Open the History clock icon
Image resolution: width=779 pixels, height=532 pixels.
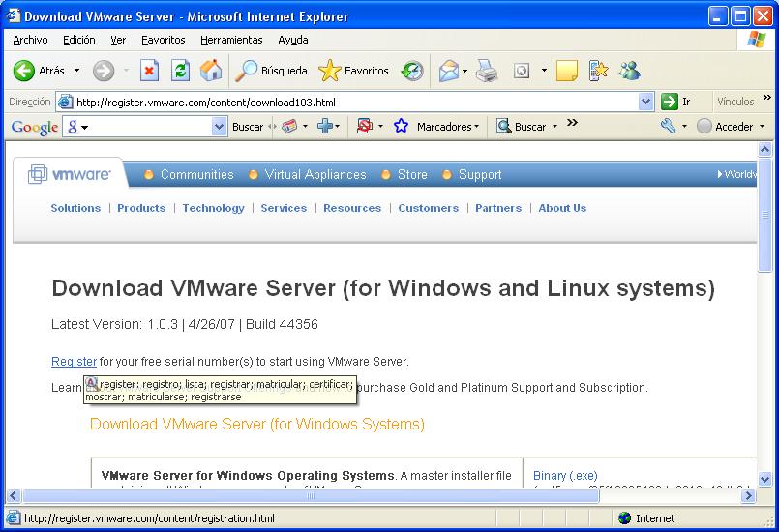(412, 71)
